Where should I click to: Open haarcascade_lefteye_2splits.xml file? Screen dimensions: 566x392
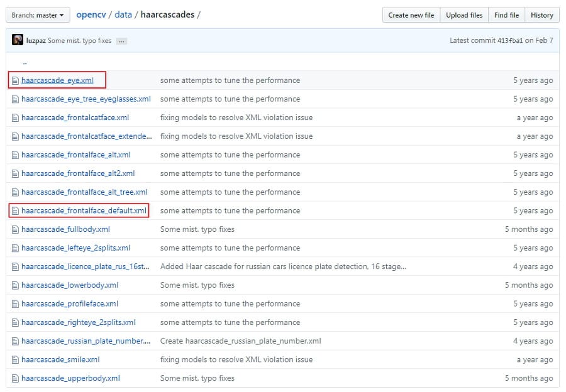coord(76,248)
